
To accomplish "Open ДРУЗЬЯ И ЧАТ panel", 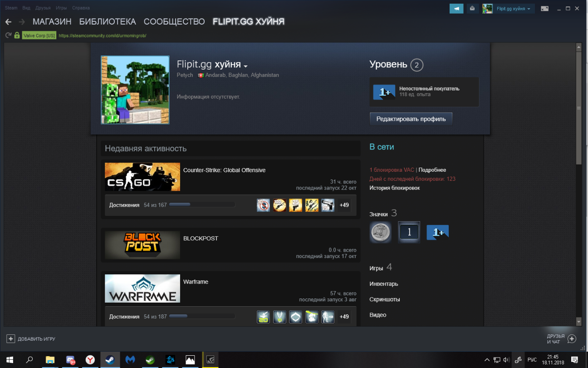I will click(x=562, y=339).
